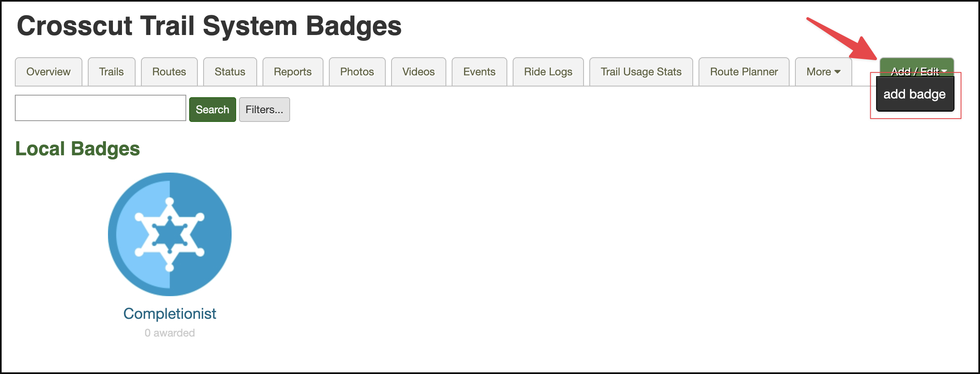The image size is (980, 374).
Task: Toggle the Add / Edit dropdown
Action: [917, 67]
